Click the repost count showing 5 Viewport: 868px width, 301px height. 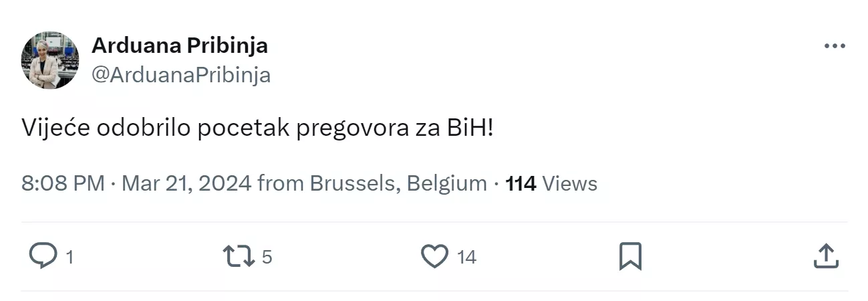(267, 257)
